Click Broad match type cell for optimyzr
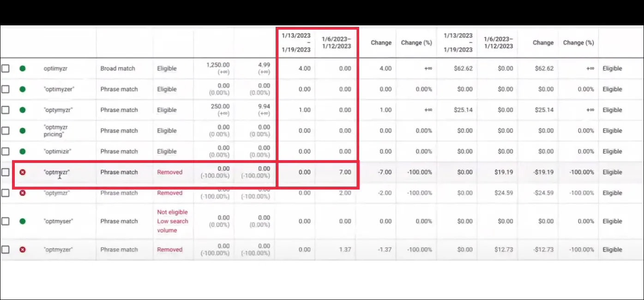Viewport: 644px width, 300px height. 118,68
